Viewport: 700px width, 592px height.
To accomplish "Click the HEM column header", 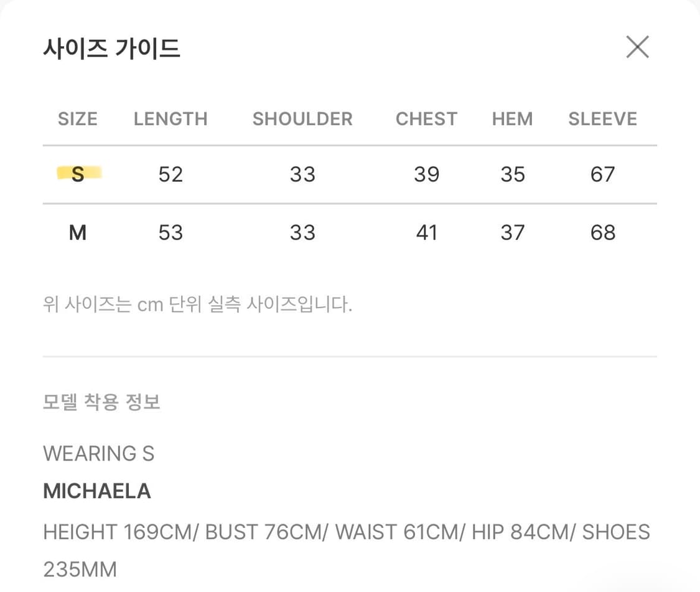I will [x=512, y=119].
